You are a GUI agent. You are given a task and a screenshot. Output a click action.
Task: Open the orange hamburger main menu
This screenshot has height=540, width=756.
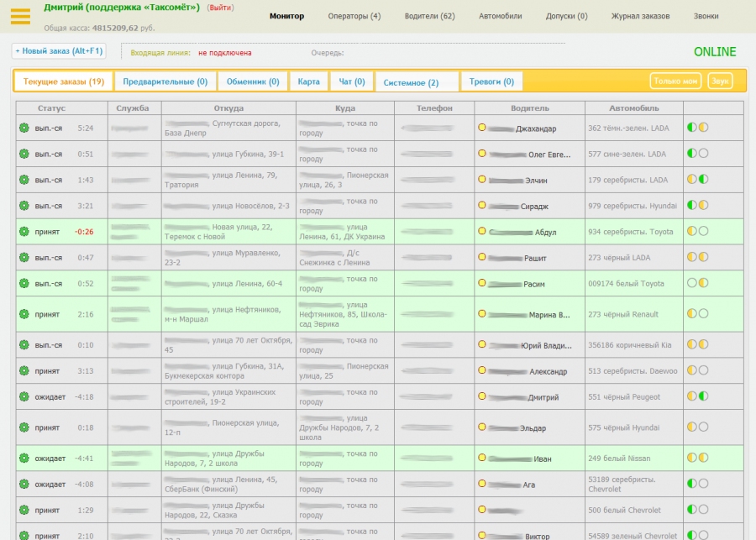[20, 17]
